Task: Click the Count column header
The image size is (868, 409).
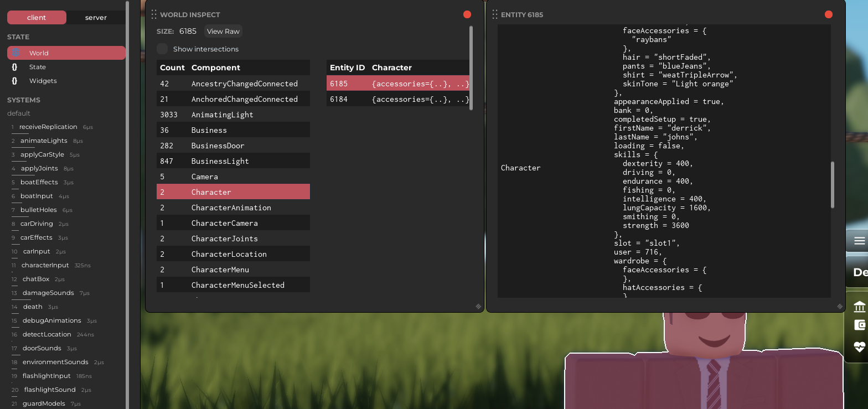Action: (172, 68)
